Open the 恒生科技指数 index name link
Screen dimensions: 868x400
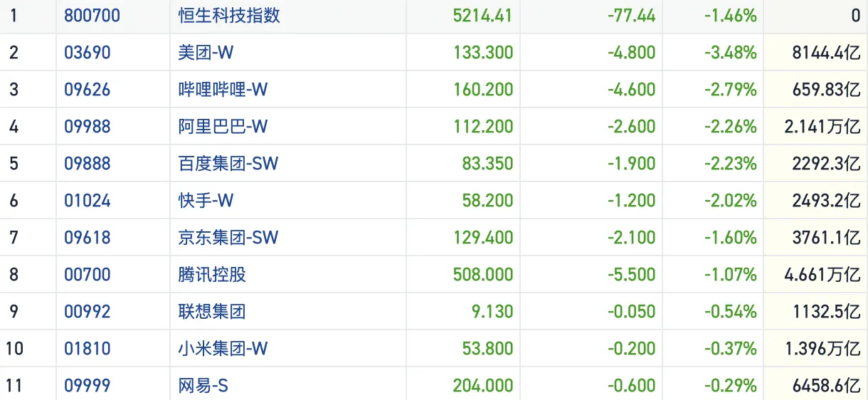coord(229,16)
